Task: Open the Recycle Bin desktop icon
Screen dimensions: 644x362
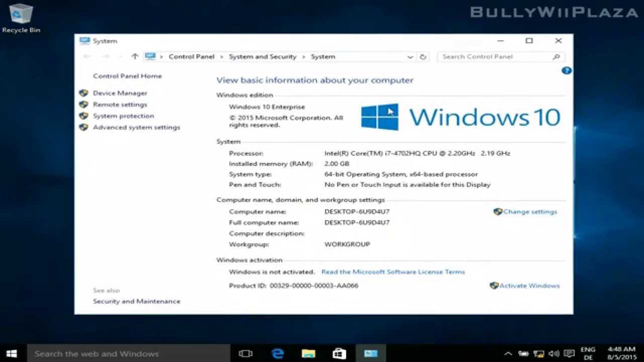Action: click(x=21, y=18)
